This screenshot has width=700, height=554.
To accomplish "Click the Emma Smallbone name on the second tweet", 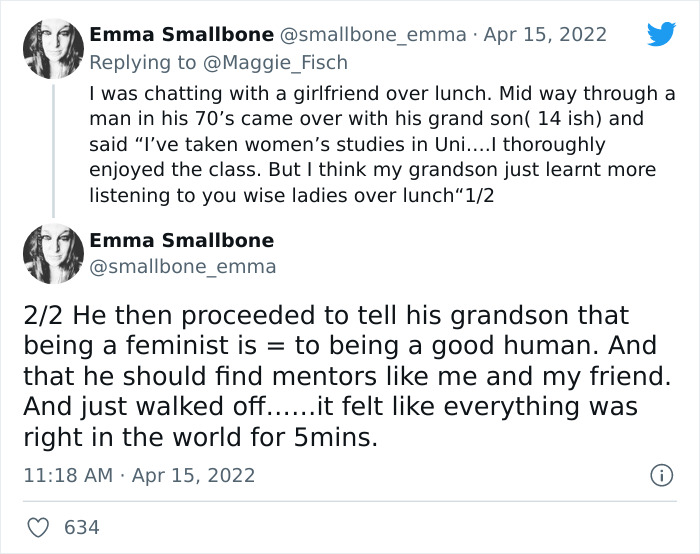I will (x=181, y=241).
